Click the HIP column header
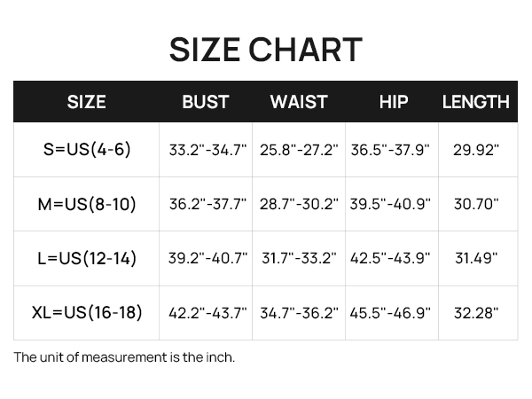Screen dimensions: 532x399 coord(394,102)
